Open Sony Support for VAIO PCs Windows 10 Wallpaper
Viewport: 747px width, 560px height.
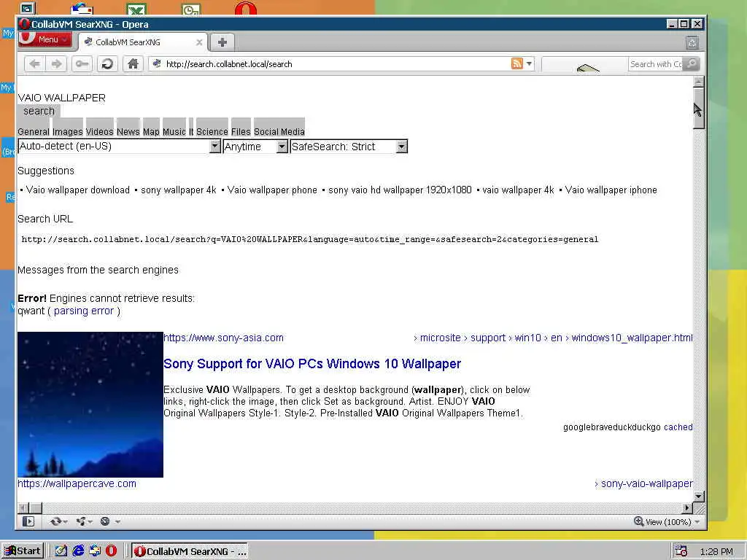(x=312, y=364)
